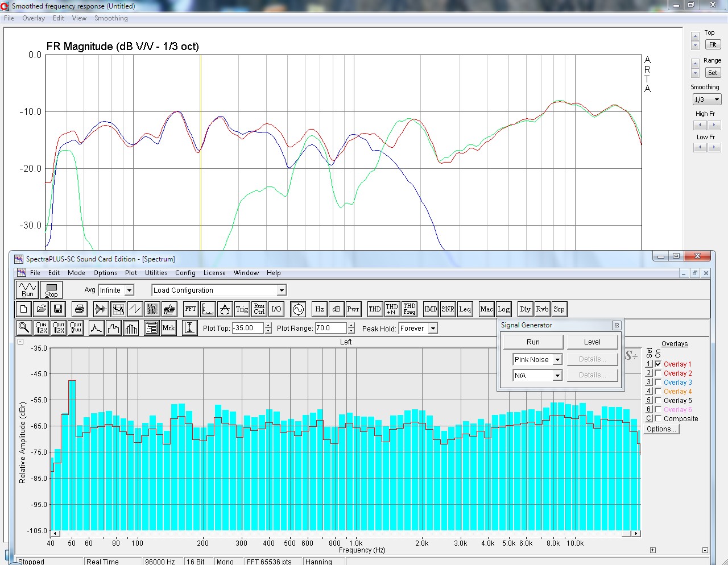Close the Signal Generator panel
The width and height of the screenshot is (728, 565).
(x=617, y=326)
